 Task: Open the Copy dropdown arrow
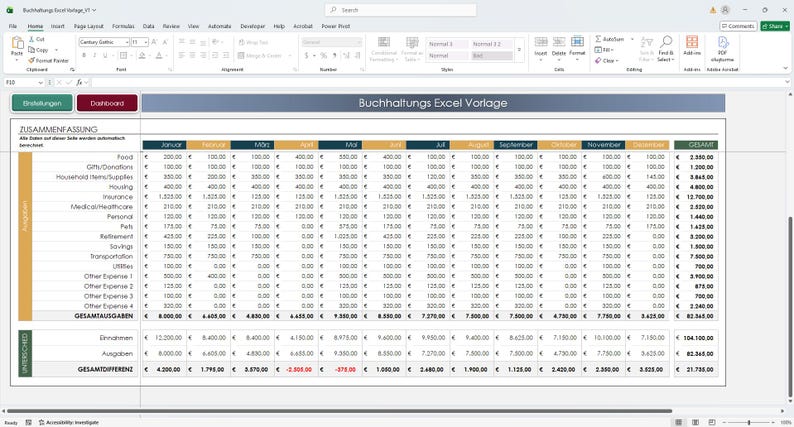tap(56, 50)
